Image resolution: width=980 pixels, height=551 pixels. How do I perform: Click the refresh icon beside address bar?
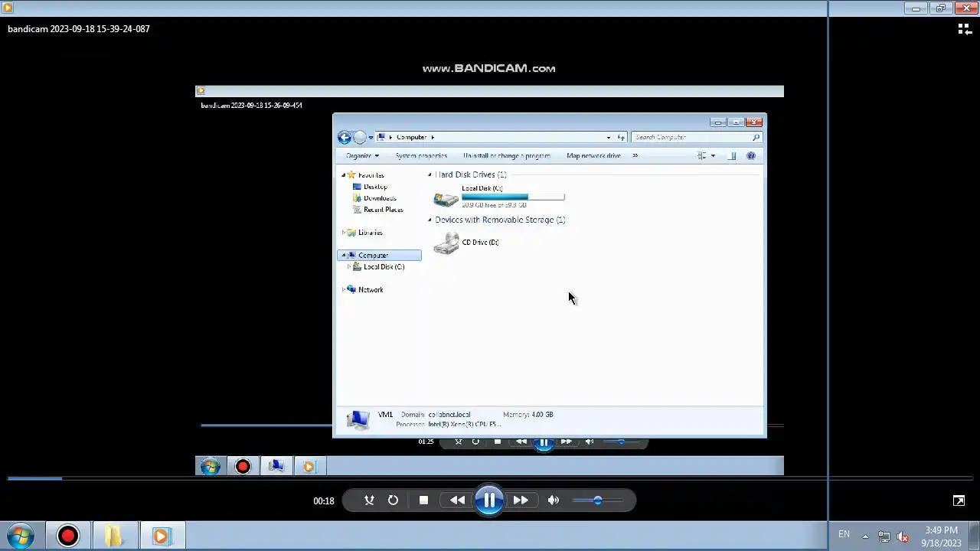[x=621, y=137]
